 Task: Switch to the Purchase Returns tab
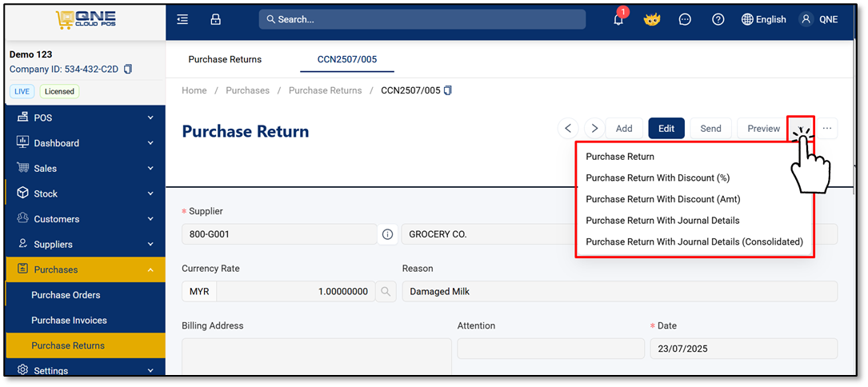[225, 59]
